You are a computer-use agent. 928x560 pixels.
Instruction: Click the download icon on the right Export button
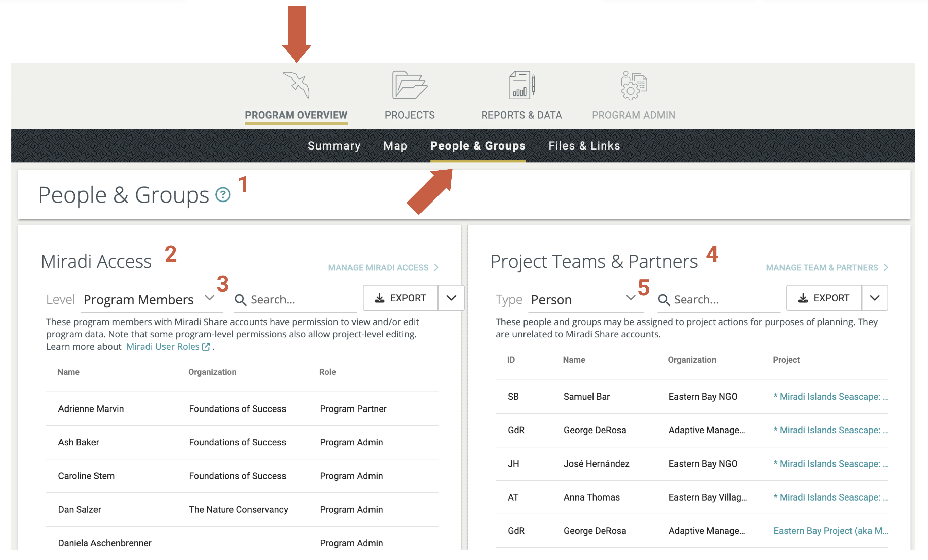[x=804, y=298]
